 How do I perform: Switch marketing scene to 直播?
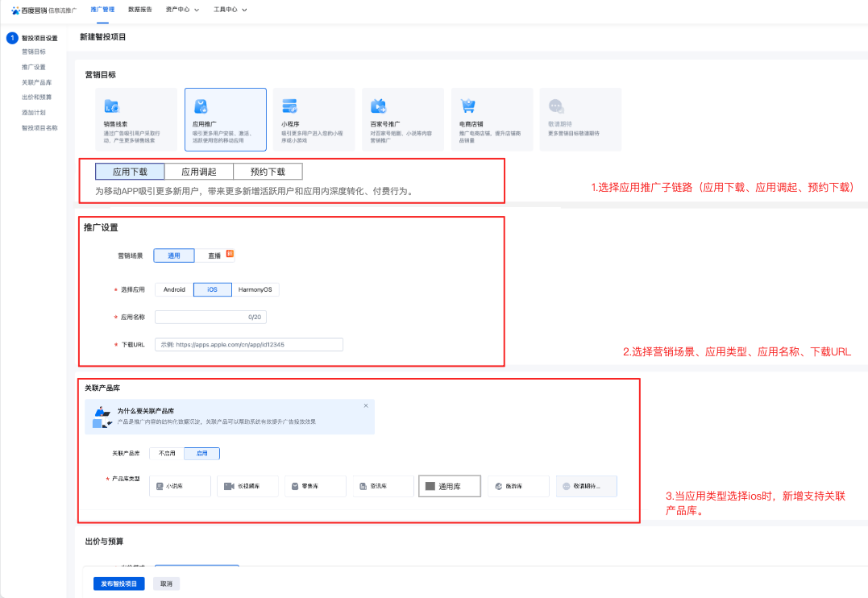[x=214, y=255]
